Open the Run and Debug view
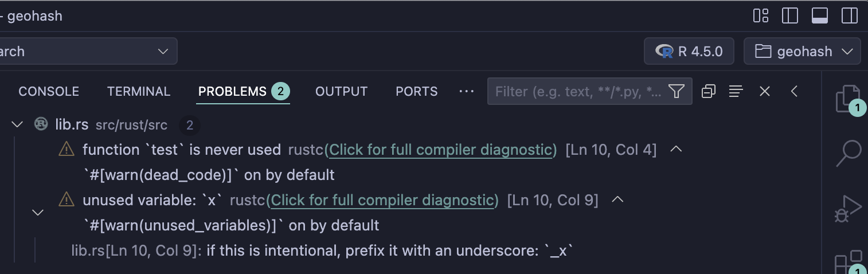868x274 pixels. click(x=848, y=209)
